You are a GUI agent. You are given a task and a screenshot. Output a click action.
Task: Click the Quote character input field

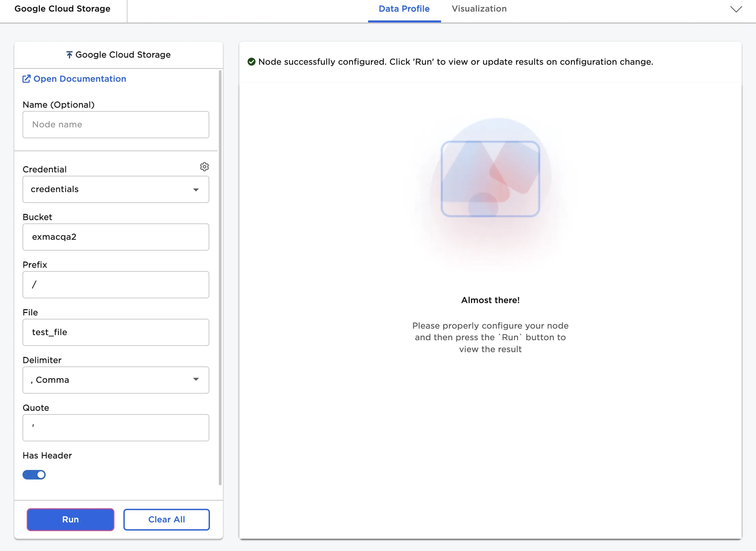click(x=116, y=428)
